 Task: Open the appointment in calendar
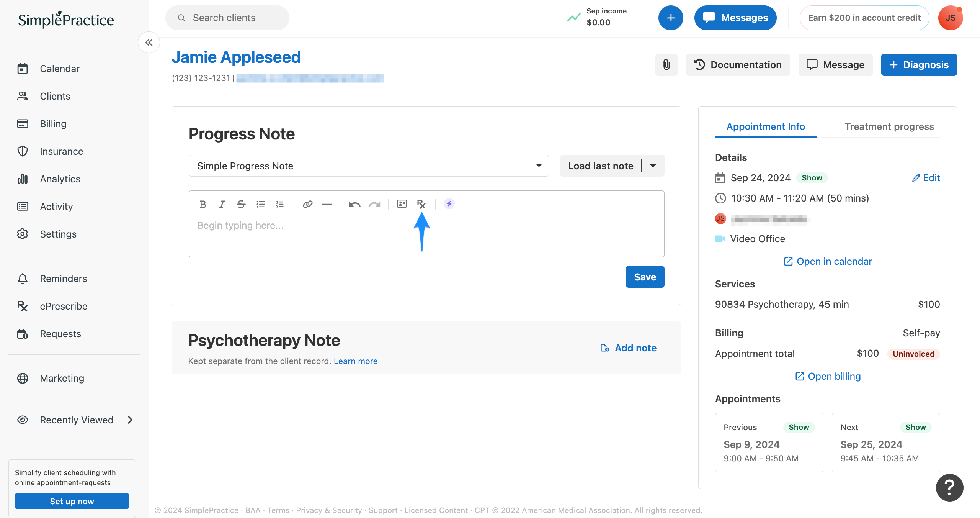827,261
